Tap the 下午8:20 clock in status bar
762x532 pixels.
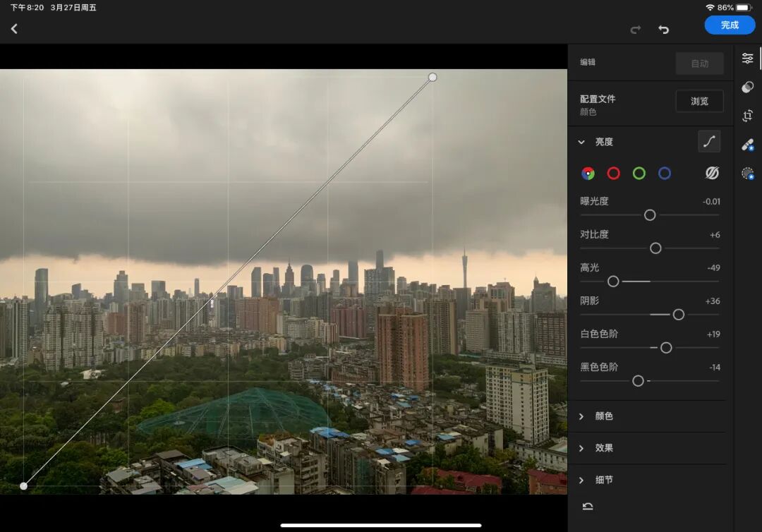click(x=27, y=7)
